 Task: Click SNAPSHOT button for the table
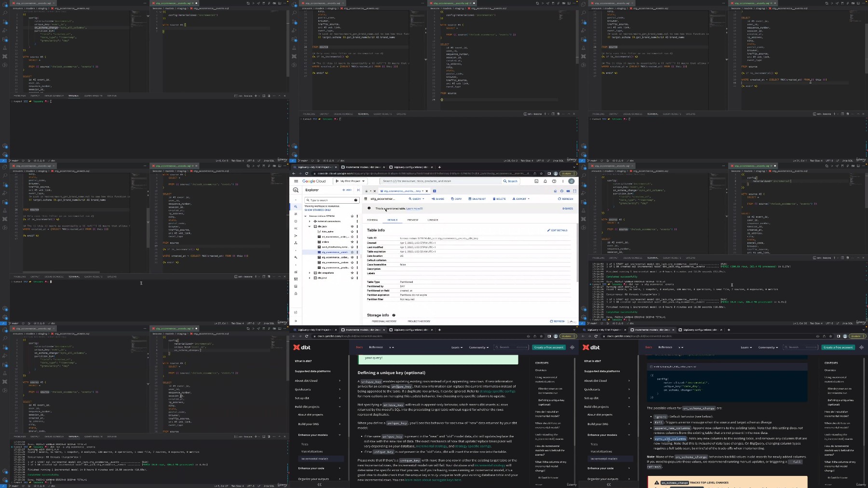(x=477, y=199)
